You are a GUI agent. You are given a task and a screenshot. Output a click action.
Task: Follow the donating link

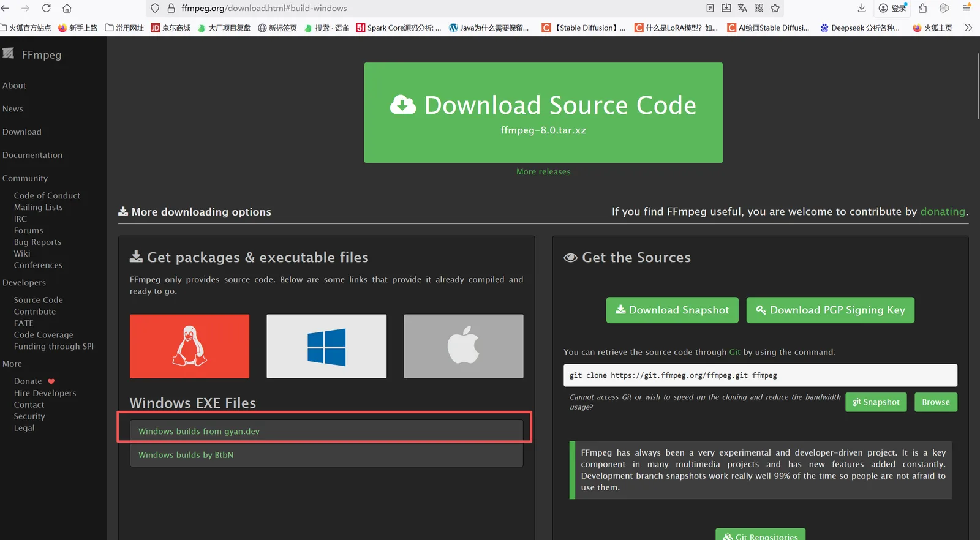[943, 212]
